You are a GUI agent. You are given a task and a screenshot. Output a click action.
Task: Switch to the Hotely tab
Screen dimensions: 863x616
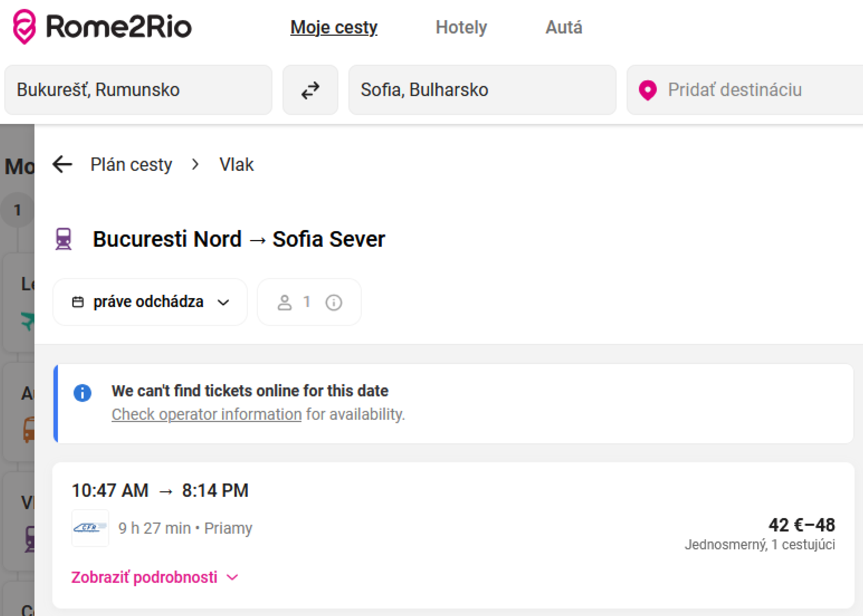click(x=461, y=27)
